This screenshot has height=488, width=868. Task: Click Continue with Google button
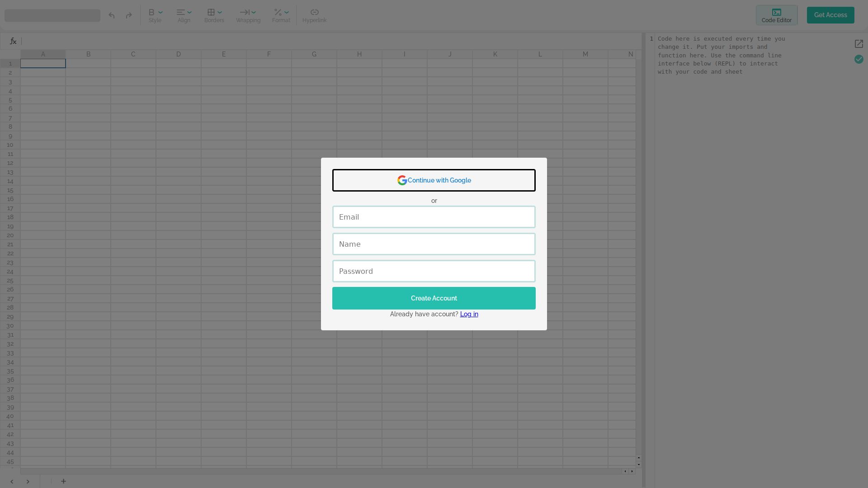point(434,180)
